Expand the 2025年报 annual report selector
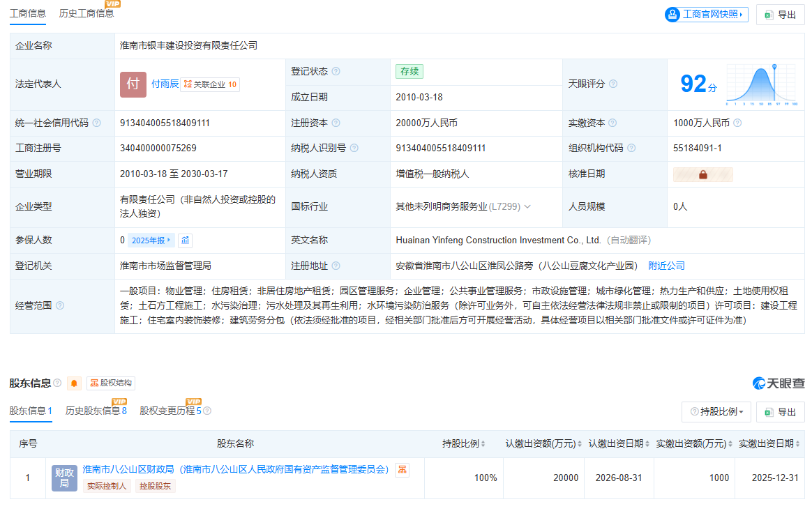 click(151, 241)
